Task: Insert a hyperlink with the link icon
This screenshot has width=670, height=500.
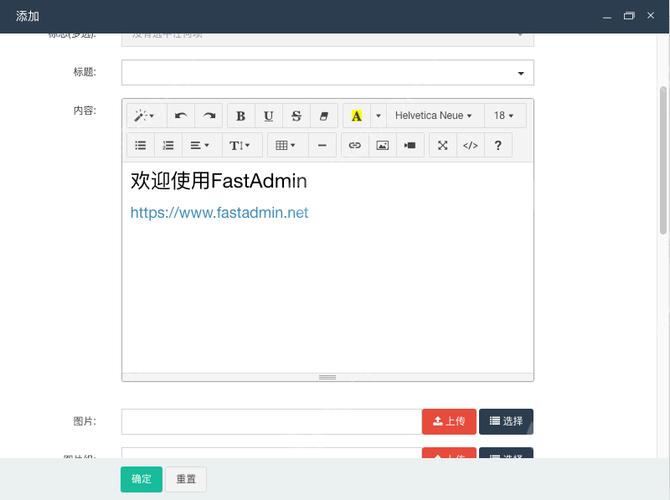Action: [355, 145]
